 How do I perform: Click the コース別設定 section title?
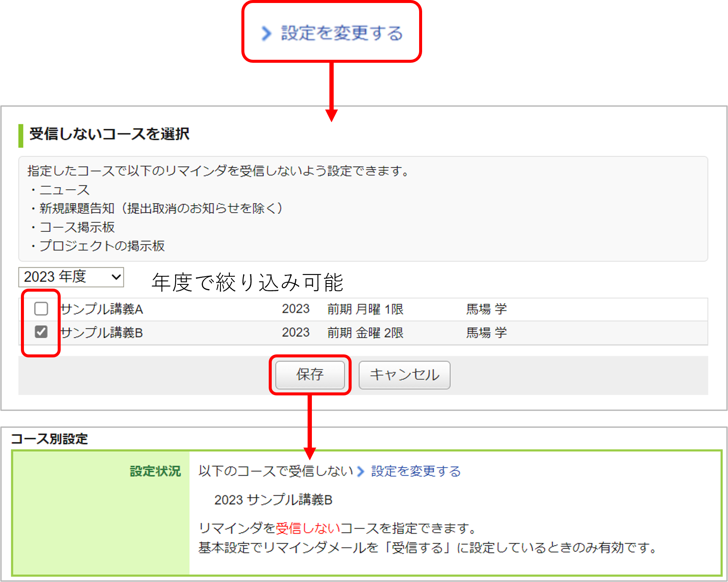coord(49,439)
